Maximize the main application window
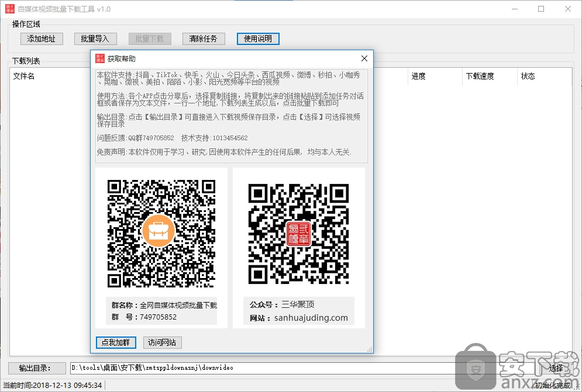This screenshot has height=392, width=582. point(541,9)
